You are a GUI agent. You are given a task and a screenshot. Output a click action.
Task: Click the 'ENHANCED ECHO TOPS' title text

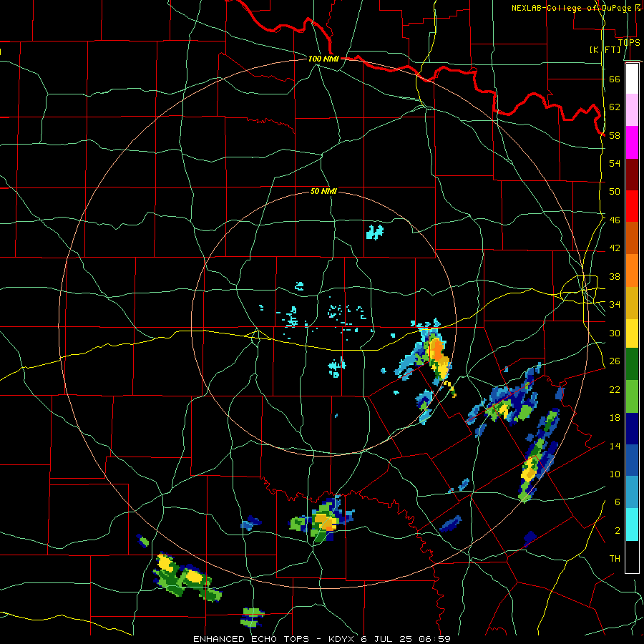pyautogui.click(x=251, y=639)
